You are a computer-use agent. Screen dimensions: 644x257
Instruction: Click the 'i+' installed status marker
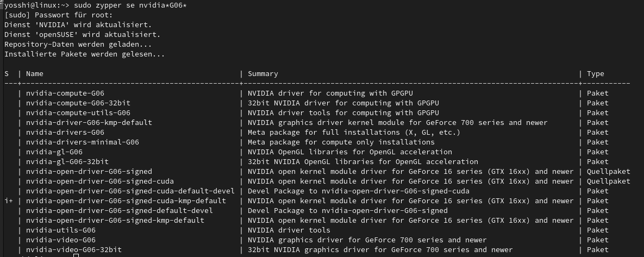coord(9,200)
